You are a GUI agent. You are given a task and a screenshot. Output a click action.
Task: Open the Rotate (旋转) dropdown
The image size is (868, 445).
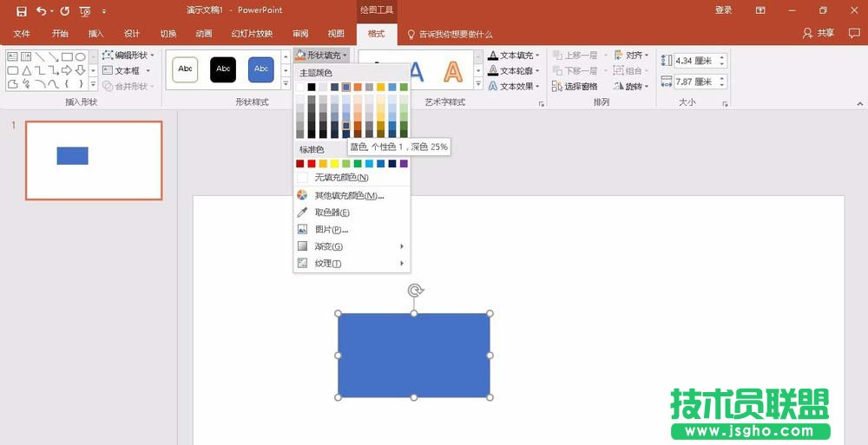[x=632, y=87]
